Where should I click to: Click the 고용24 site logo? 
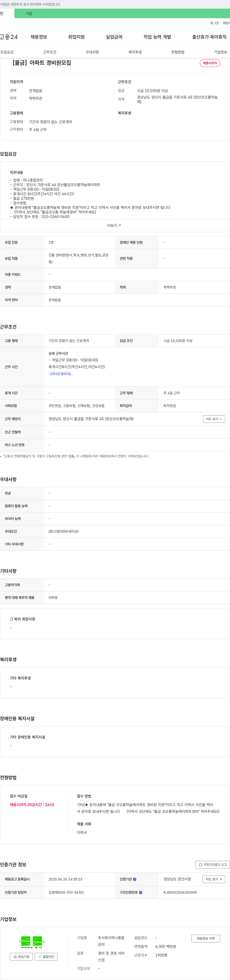[x=8, y=37]
